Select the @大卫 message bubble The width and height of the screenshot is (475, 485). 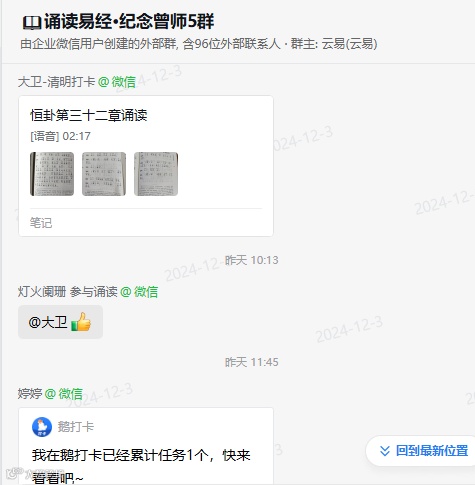click(x=60, y=322)
